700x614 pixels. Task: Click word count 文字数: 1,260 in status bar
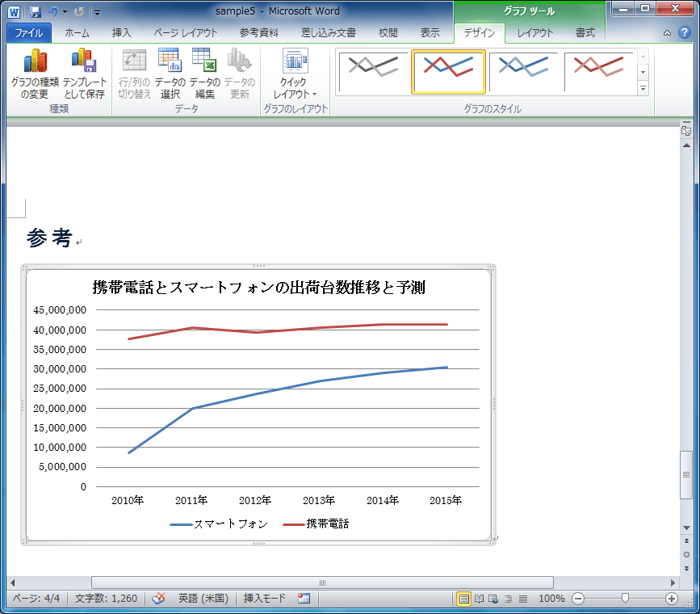click(106, 599)
